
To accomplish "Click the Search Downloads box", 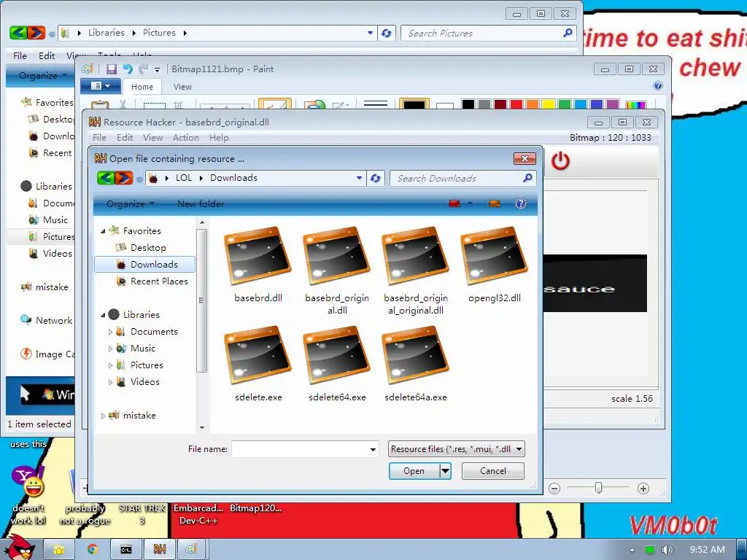I will point(462,178).
